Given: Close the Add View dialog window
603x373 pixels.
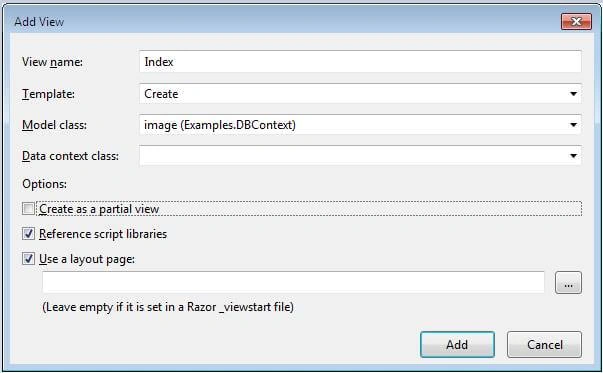Looking at the screenshot, I should (x=576, y=22).
